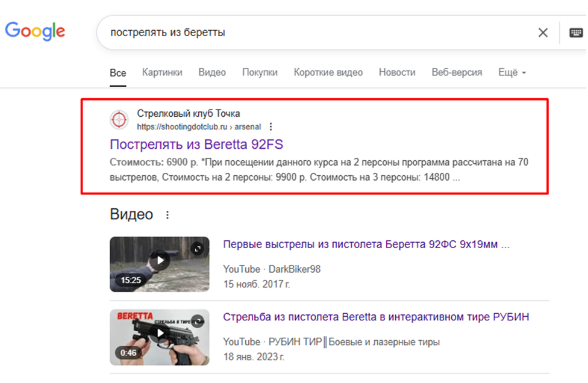
Task: Click the date '15 нояб. 2017 г.'
Action: [x=257, y=284]
